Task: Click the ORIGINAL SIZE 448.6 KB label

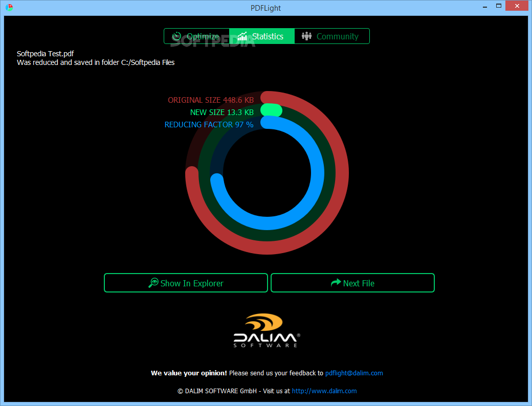Action: pos(211,100)
